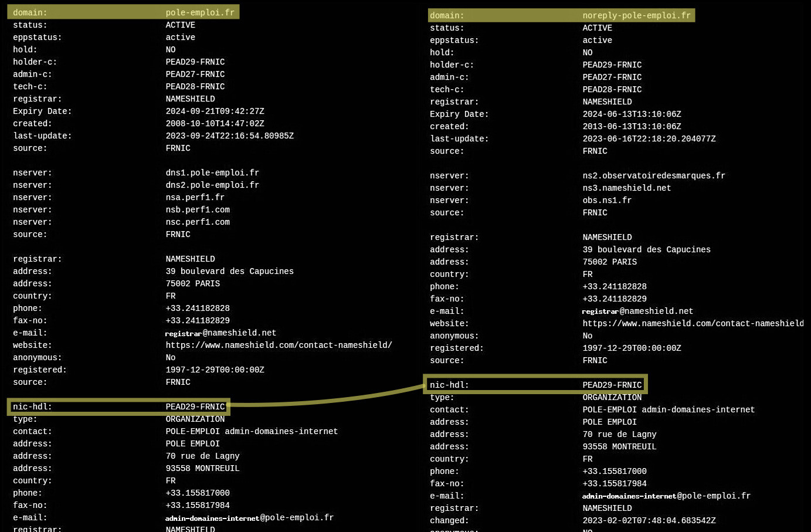Click nic-hdl value 'PEAD29-FRNIC' in pole-emploi.fr record

pyautogui.click(x=195, y=406)
